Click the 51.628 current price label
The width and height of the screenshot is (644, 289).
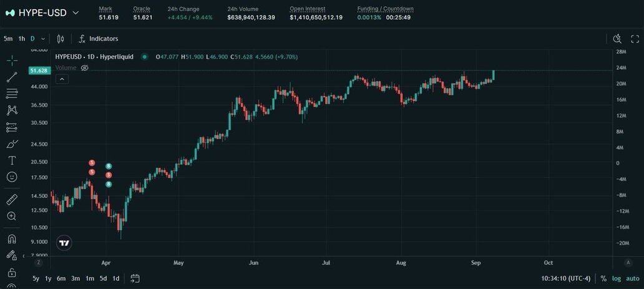point(39,71)
